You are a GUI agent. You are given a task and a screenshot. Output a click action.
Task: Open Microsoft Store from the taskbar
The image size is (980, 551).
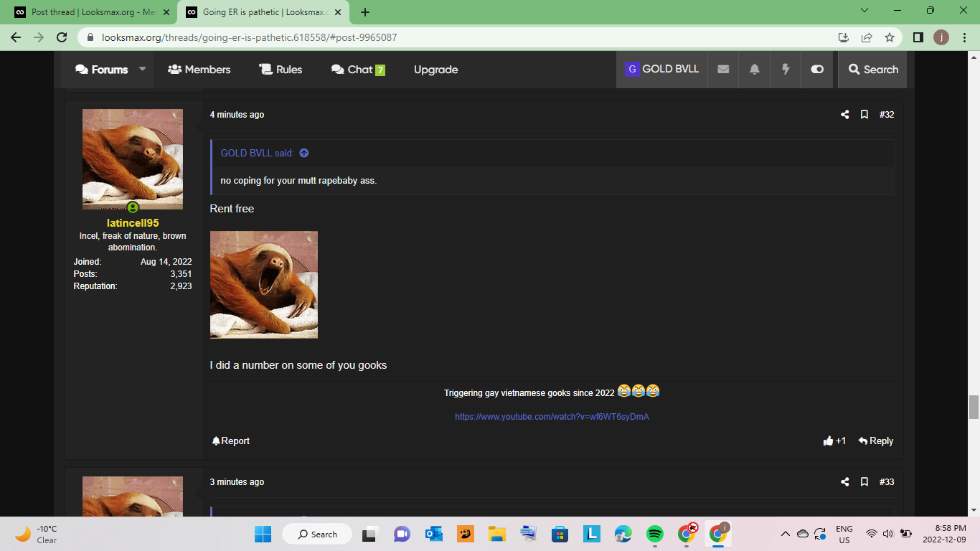(560, 534)
